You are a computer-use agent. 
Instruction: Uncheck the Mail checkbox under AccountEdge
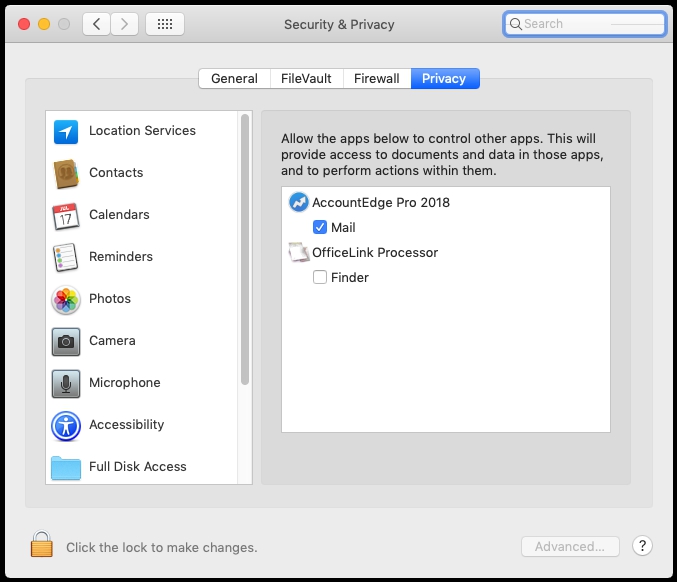click(320, 228)
